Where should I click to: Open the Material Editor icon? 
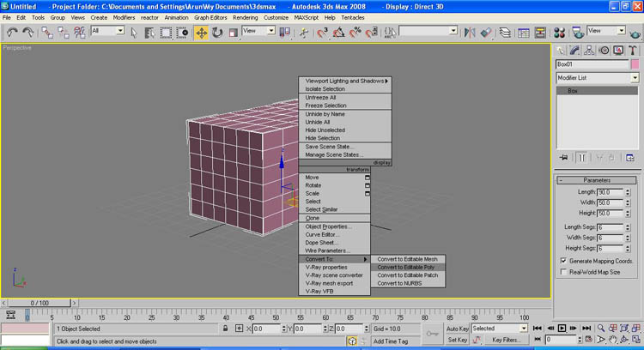[559, 33]
